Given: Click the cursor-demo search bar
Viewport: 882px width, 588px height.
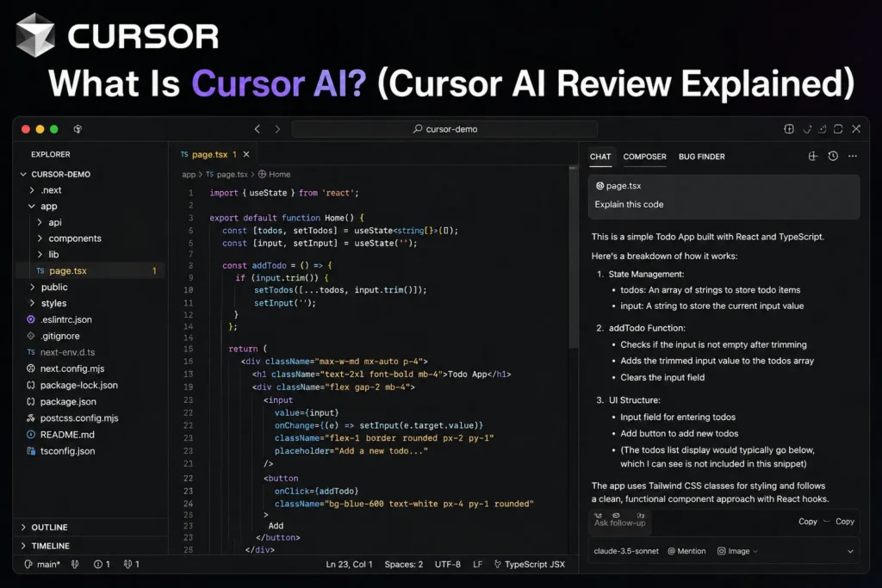Looking at the screenshot, I should 444,129.
